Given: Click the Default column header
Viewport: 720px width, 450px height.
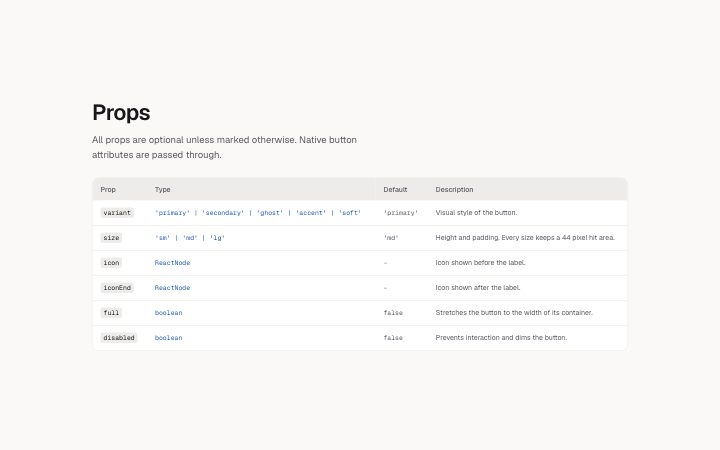Looking at the screenshot, I should point(395,189).
